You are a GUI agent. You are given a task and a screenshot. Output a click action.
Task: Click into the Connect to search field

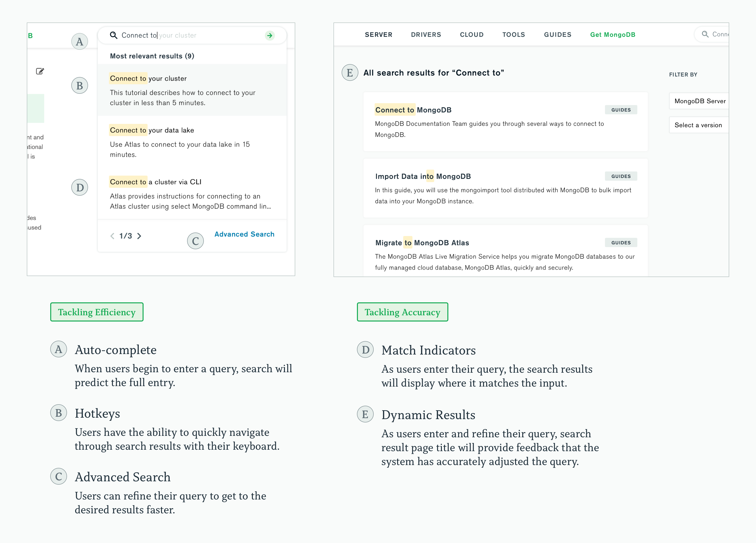click(190, 35)
